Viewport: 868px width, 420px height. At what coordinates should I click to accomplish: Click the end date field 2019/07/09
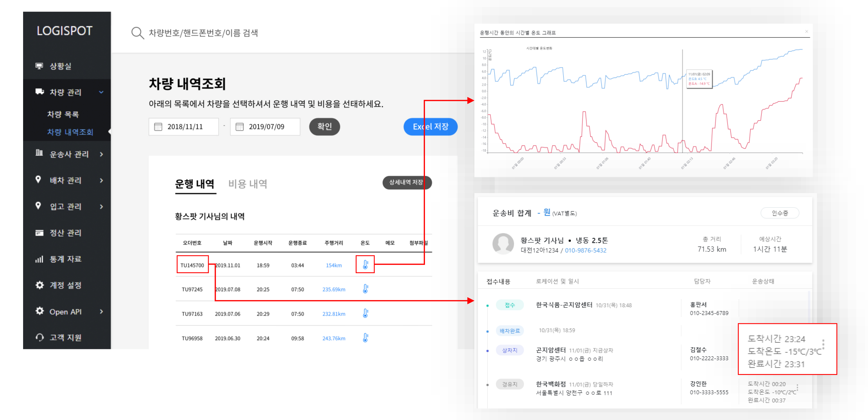pos(266,127)
